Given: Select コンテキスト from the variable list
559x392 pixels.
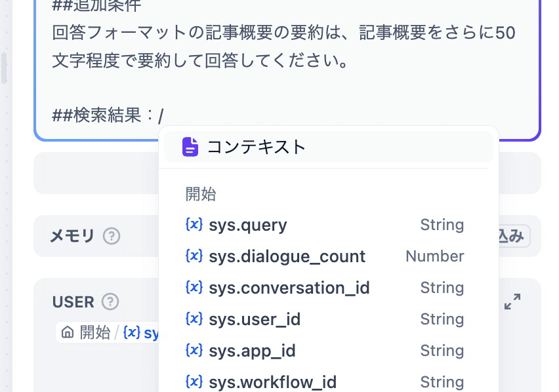Looking at the screenshot, I should tap(256, 147).
